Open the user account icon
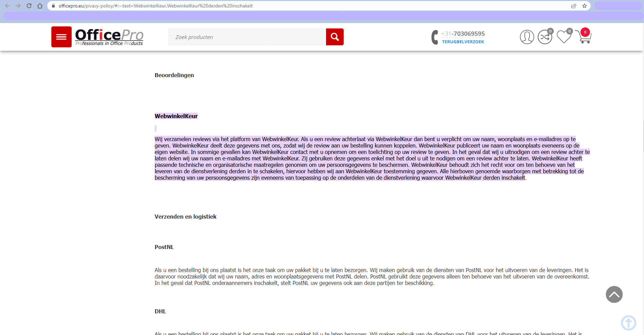Viewport: 644px width, 335px height. [527, 37]
